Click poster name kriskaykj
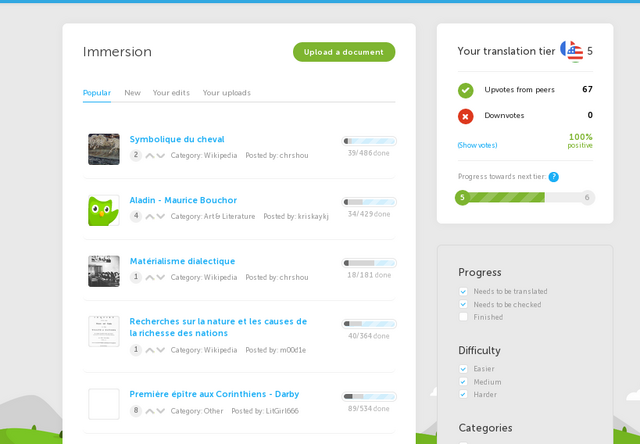 (311, 216)
